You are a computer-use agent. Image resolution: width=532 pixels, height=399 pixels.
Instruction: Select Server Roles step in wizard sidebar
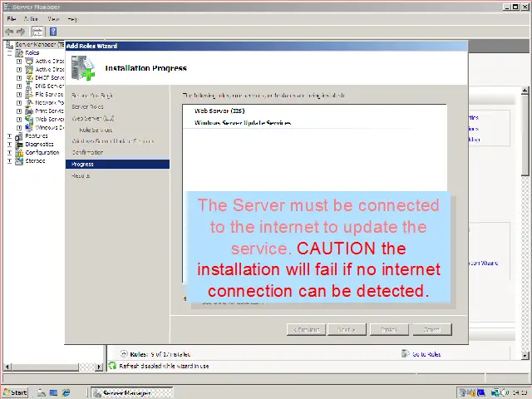[87, 107]
